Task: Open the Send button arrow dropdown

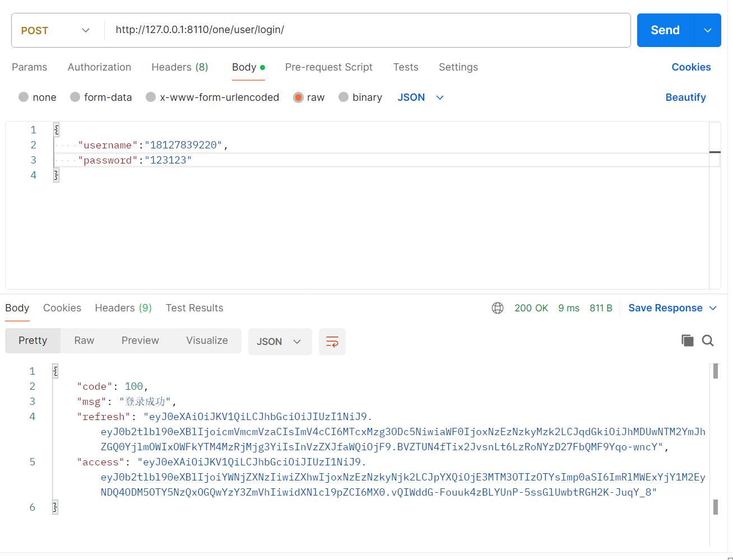Action: coord(708,30)
